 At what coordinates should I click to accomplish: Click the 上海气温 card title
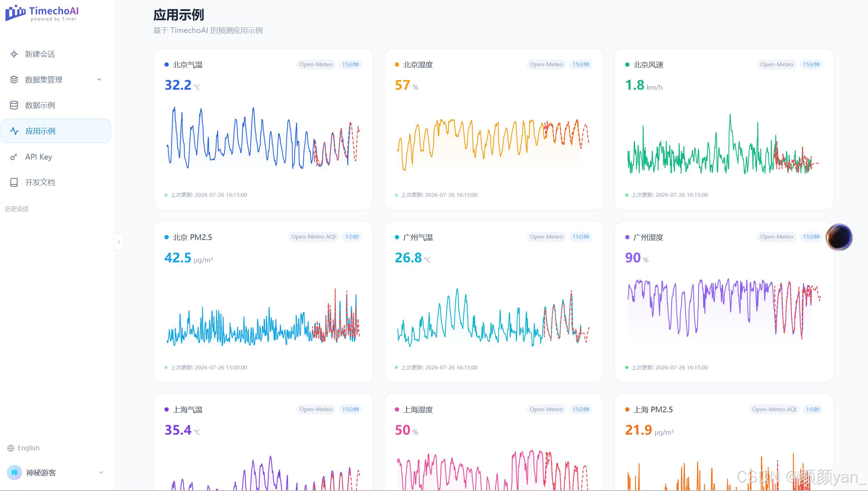tap(187, 410)
